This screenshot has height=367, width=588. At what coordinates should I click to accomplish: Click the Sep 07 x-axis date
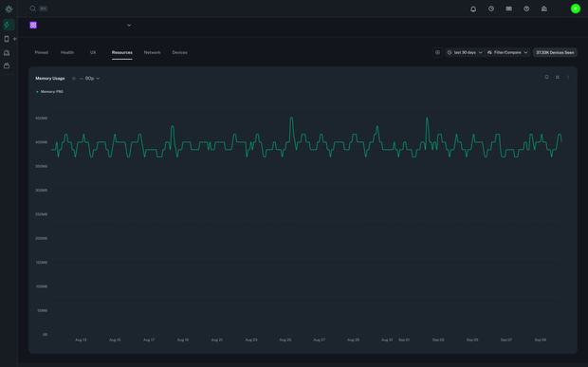(506, 339)
